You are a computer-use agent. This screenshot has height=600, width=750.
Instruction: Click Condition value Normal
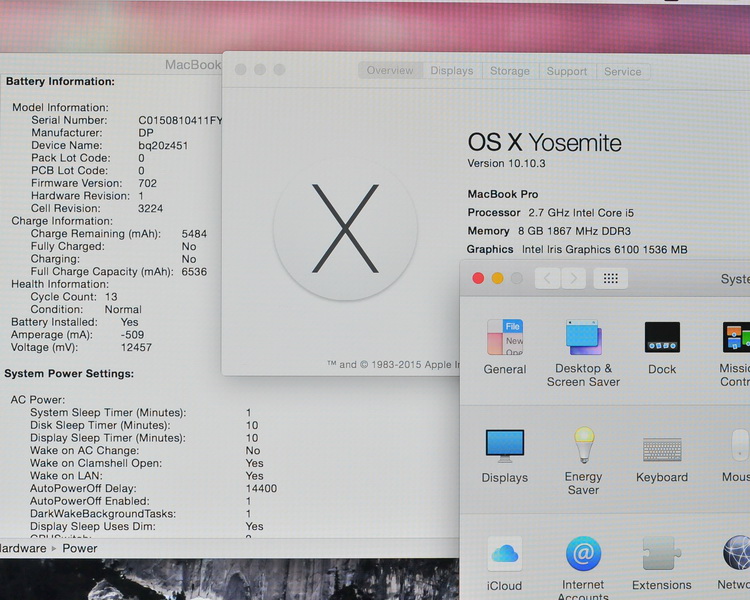[123, 310]
